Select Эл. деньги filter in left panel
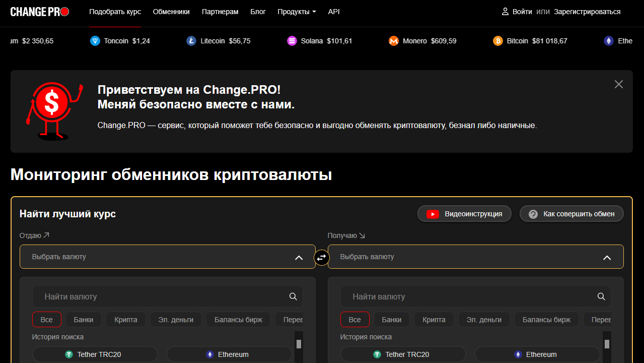The height and width of the screenshot is (363, 644). click(x=176, y=320)
